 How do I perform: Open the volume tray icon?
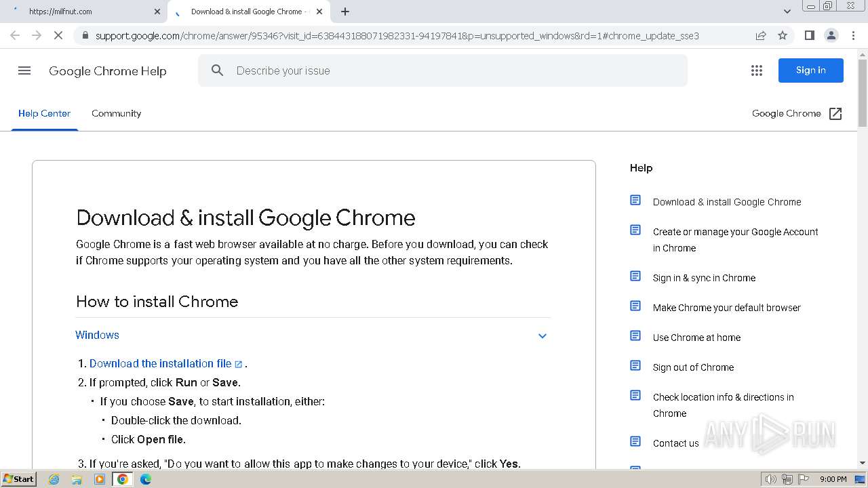click(x=771, y=479)
